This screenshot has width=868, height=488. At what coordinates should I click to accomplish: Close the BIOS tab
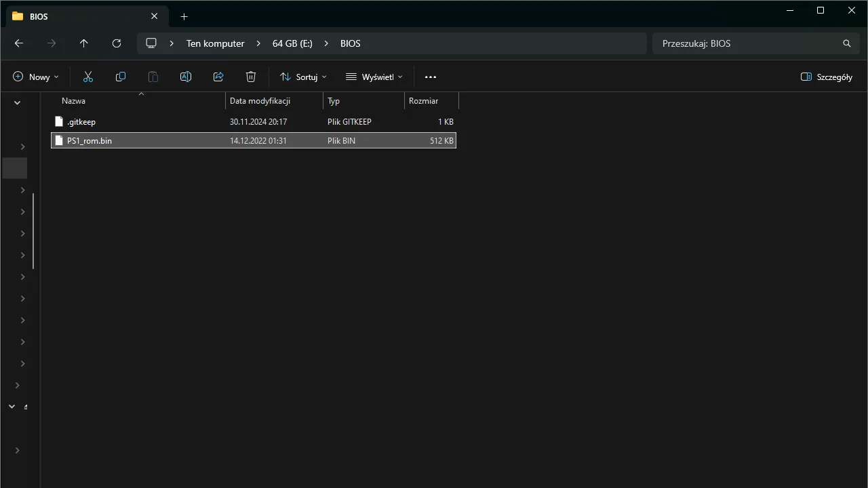pyautogui.click(x=155, y=16)
